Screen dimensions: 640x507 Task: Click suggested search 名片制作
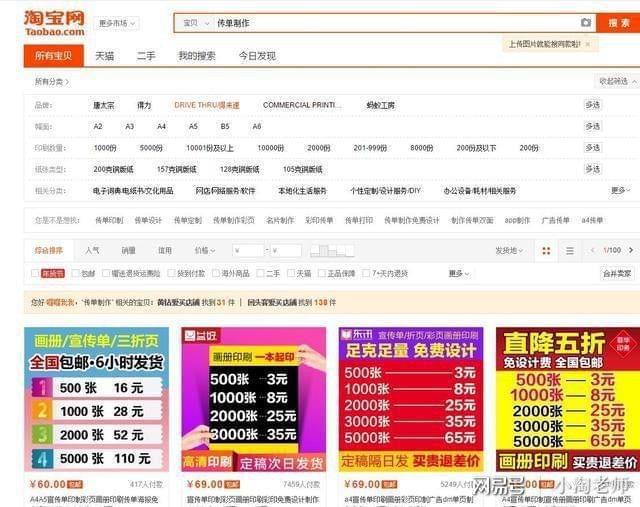(x=280, y=220)
